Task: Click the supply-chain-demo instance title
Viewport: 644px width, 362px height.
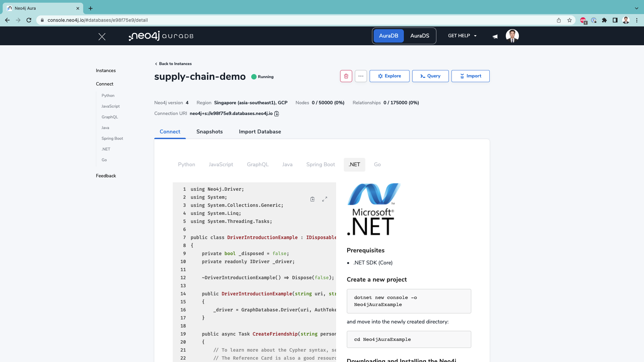Action: tap(200, 77)
